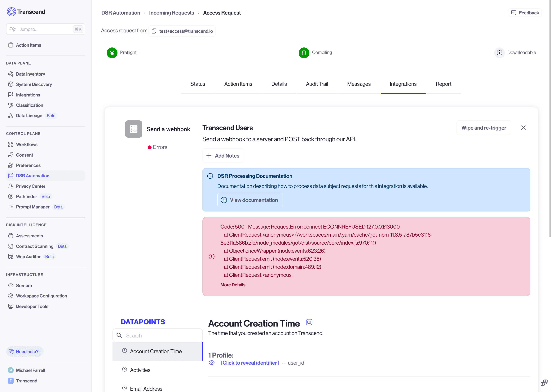This screenshot has width=551, height=392.
Task: Click Add Notes button
Action: [x=223, y=156]
